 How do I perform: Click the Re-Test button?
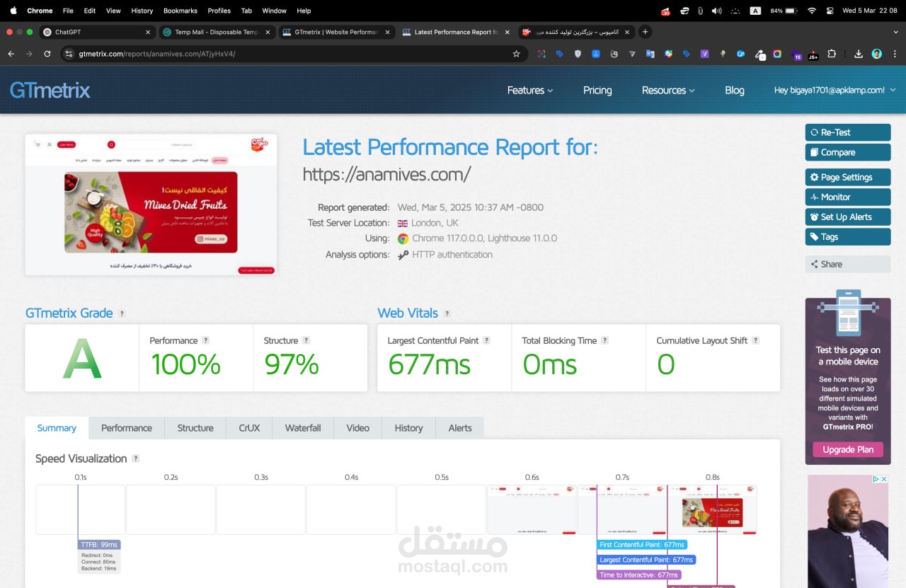point(848,132)
